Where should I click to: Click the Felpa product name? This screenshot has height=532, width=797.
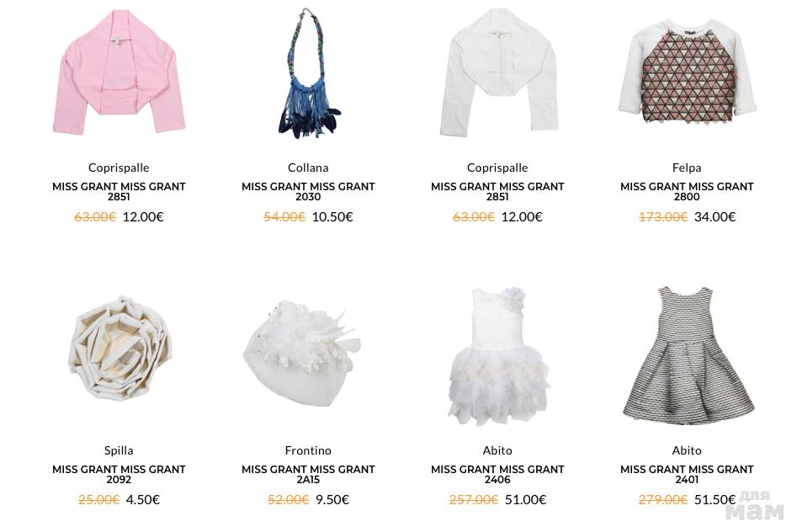(x=687, y=168)
